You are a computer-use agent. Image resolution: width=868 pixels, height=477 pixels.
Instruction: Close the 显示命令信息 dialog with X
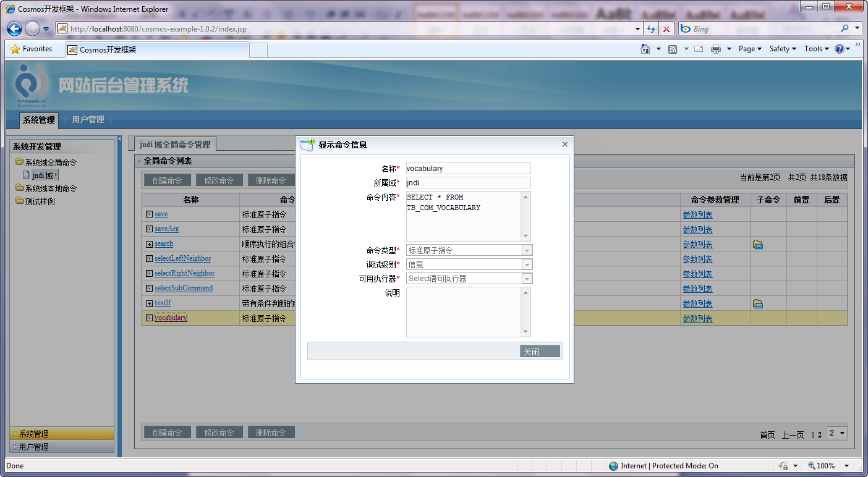coord(564,145)
